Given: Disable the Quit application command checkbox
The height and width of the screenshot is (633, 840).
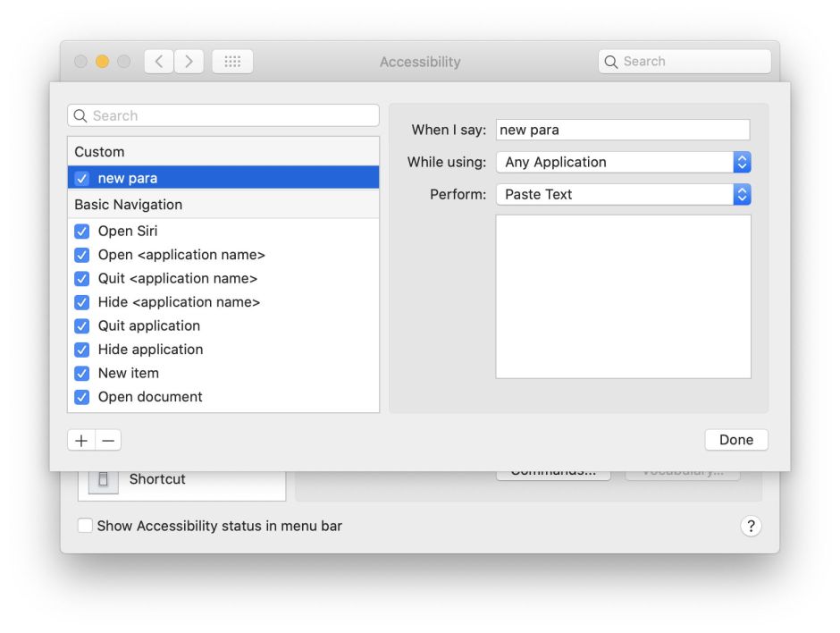Looking at the screenshot, I should coord(82,326).
